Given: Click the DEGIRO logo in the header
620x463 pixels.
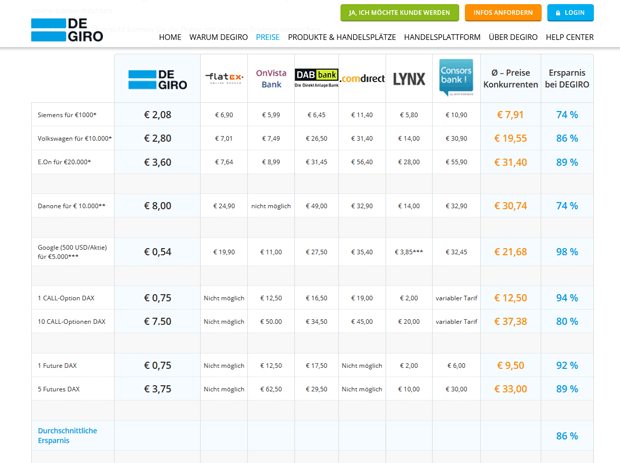Looking at the screenshot, I should tap(67, 30).
